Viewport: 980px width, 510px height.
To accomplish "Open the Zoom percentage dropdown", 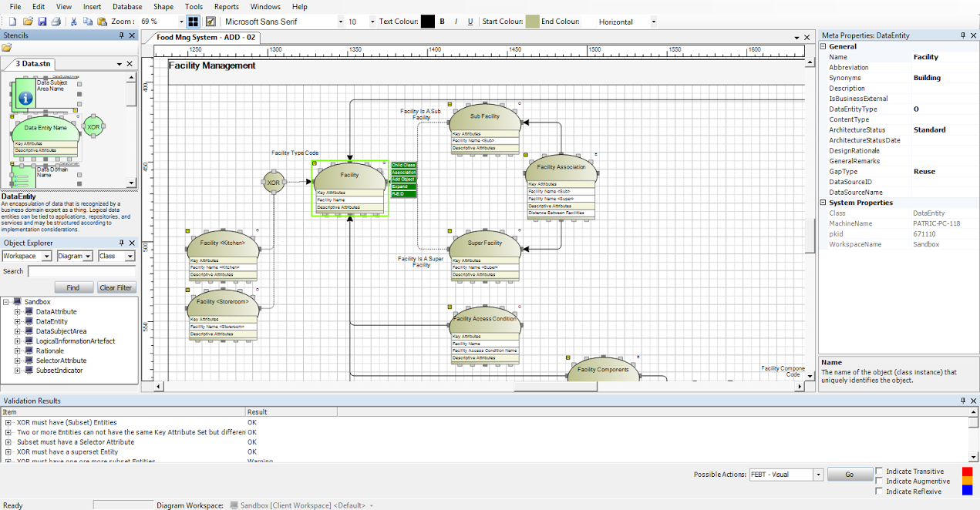I will [181, 22].
